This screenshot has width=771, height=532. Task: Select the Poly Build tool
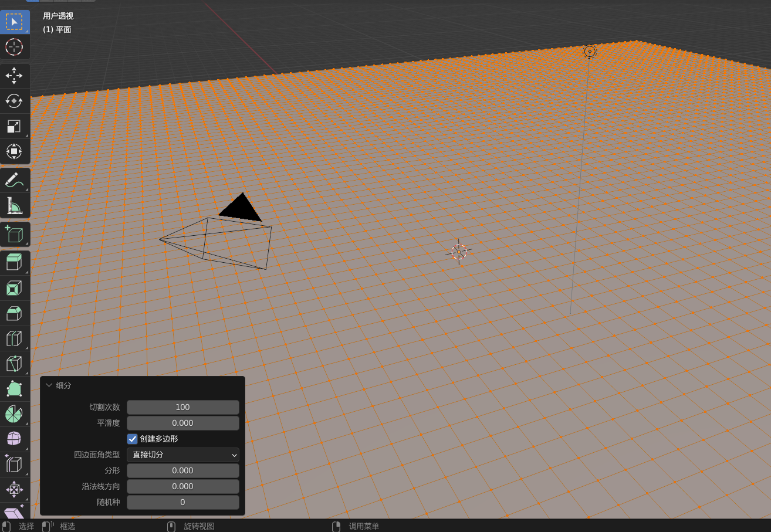click(x=14, y=389)
